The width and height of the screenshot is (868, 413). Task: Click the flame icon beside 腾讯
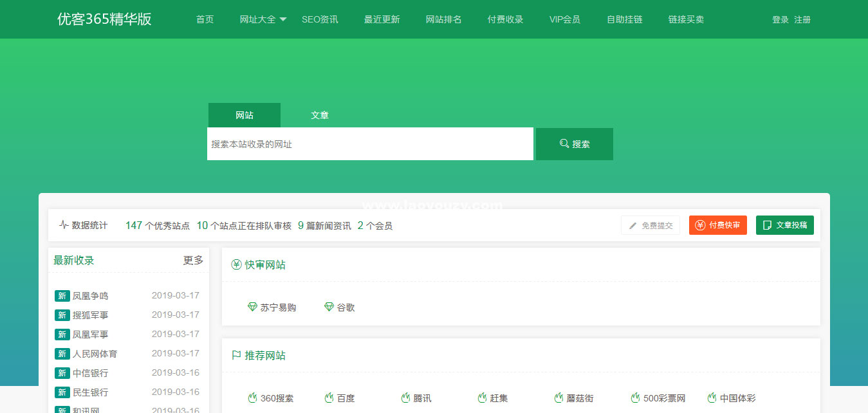[405, 398]
